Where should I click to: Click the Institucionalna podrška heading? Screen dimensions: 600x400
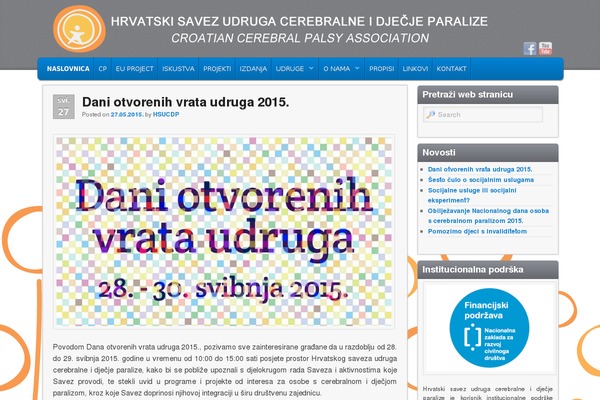[x=473, y=269]
